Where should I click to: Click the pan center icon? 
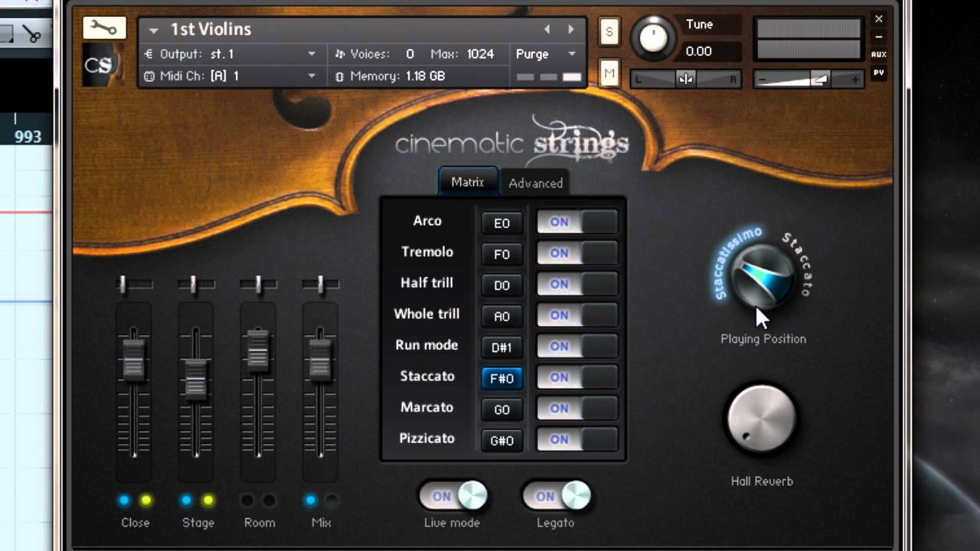tap(686, 79)
